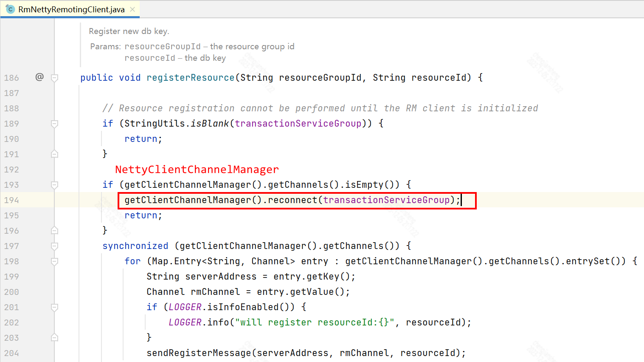Click the sendRegisterMessage call on line 204
Screen dimensions: 644x362
click(x=199, y=353)
